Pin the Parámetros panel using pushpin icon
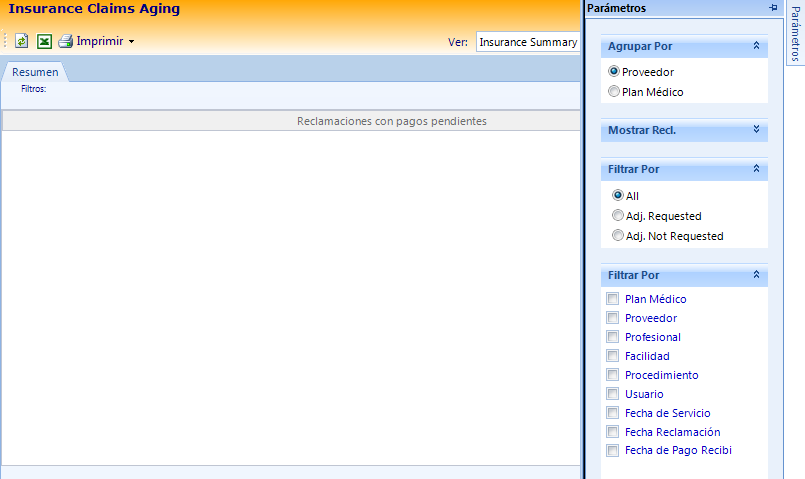805x479 pixels. point(772,8)
